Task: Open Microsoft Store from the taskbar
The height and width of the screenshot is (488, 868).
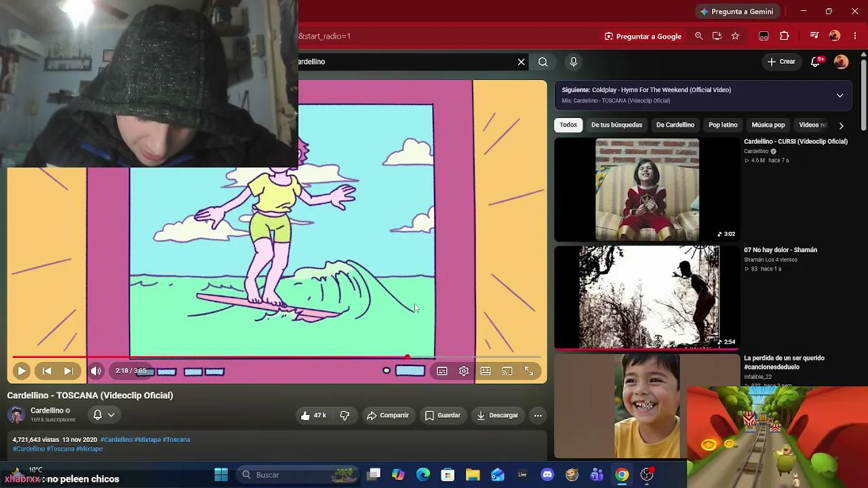Action: coord(448,474)
